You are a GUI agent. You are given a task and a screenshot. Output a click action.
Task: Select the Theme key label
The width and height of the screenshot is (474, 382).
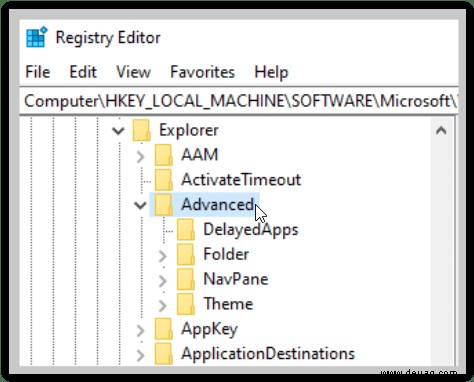coord(228,304)
